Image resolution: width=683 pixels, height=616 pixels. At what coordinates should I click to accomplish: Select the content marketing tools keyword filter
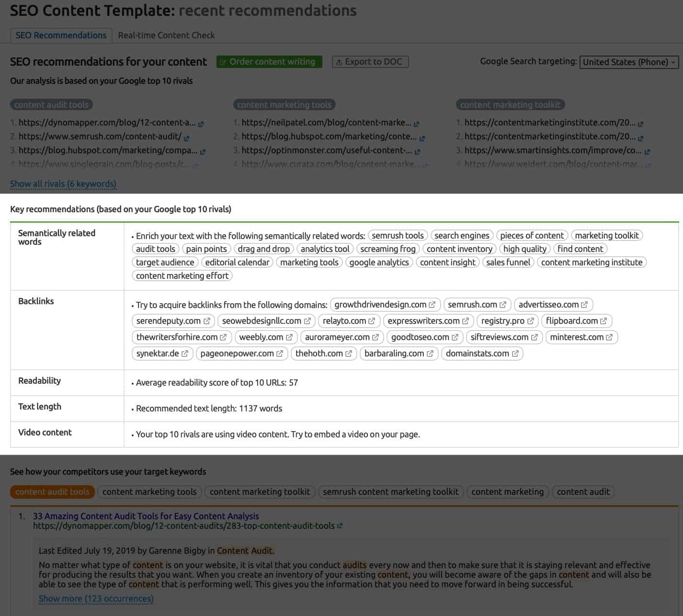pyautogui.click(x=149, y=491)
